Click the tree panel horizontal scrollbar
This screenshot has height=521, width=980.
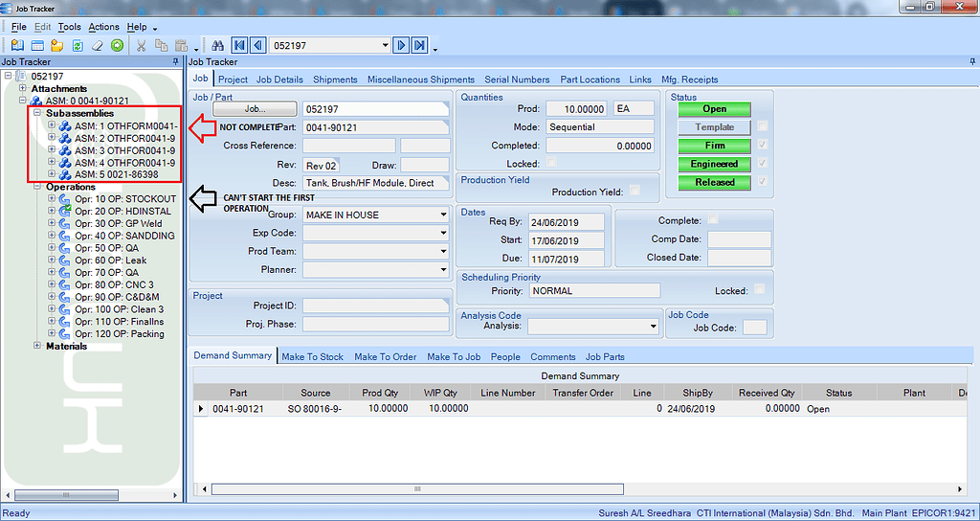(x=66, y=495)
